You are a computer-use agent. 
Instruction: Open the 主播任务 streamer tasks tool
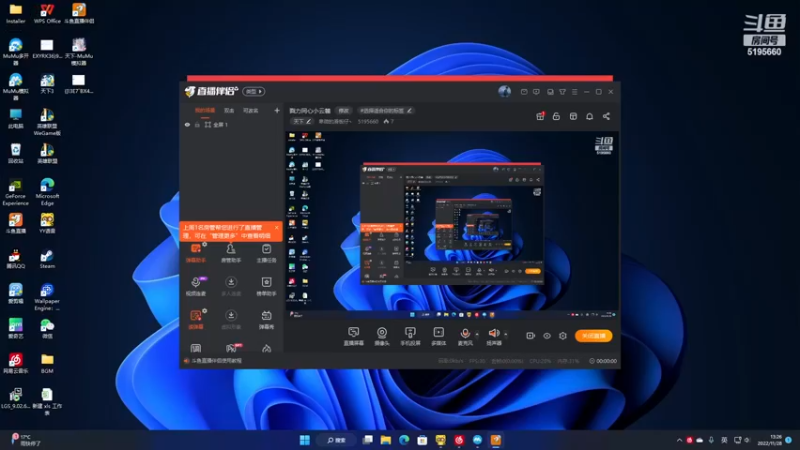coord(266,253)
